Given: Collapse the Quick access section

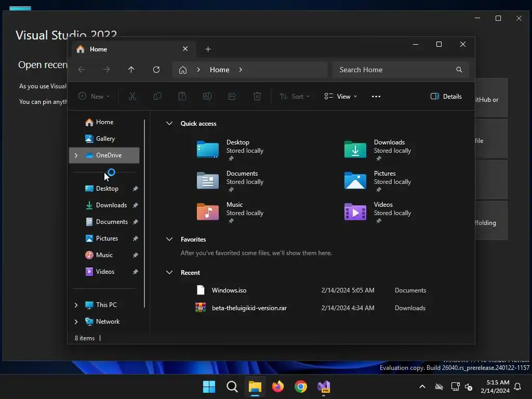Looking at the screenshot, I should pyautogui.click(x=169, y=124).
